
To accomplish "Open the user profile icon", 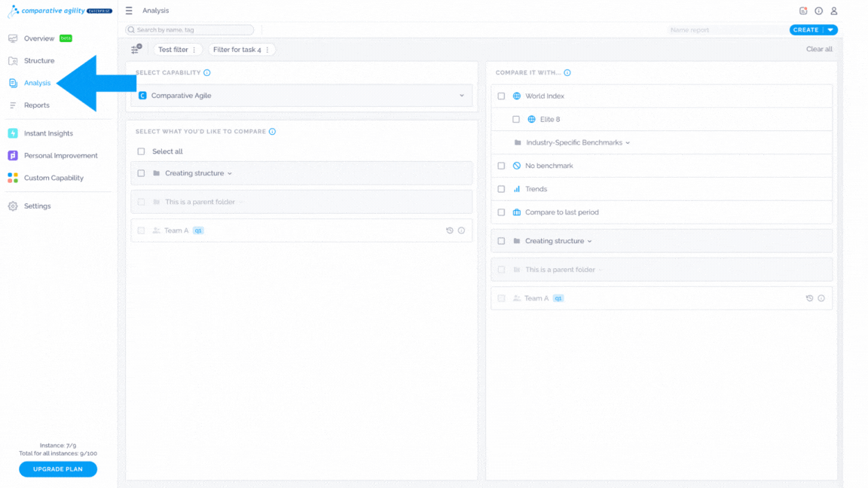I will pos(833,11).
